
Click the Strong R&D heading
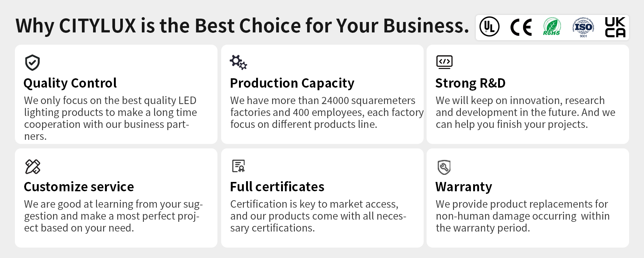click(x=470, y=83)
